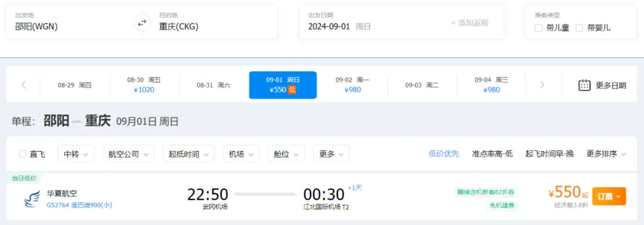The width and height of the screenshot is (644, 225).
Task: Open flight G52764 庞巴迪900 details link
Action: coord(79,205)
